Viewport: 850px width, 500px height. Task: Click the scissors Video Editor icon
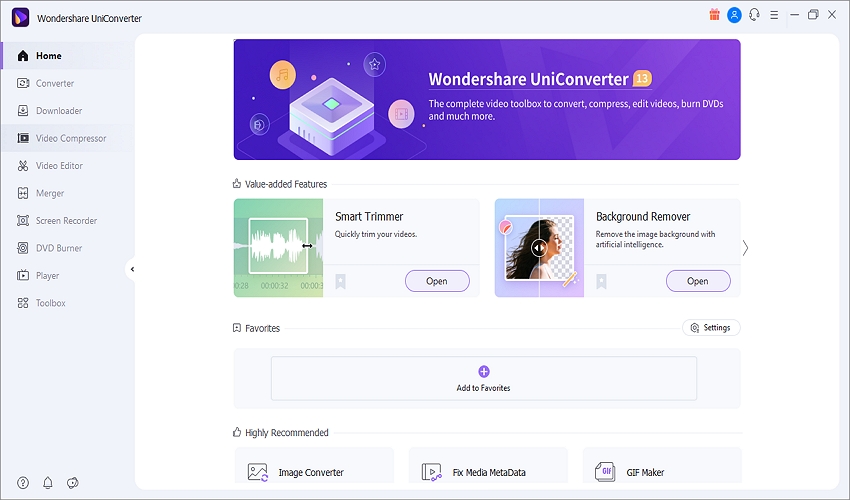[x=23, y=166]
